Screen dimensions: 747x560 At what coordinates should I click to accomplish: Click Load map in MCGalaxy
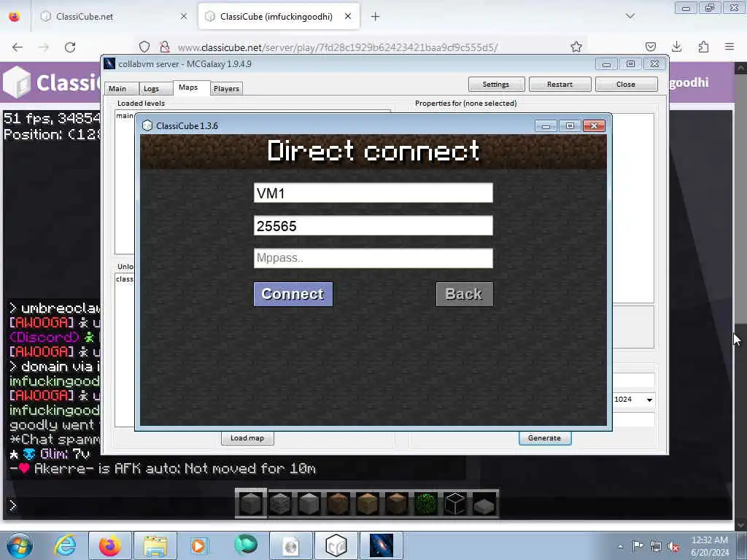tap(247, 438)
